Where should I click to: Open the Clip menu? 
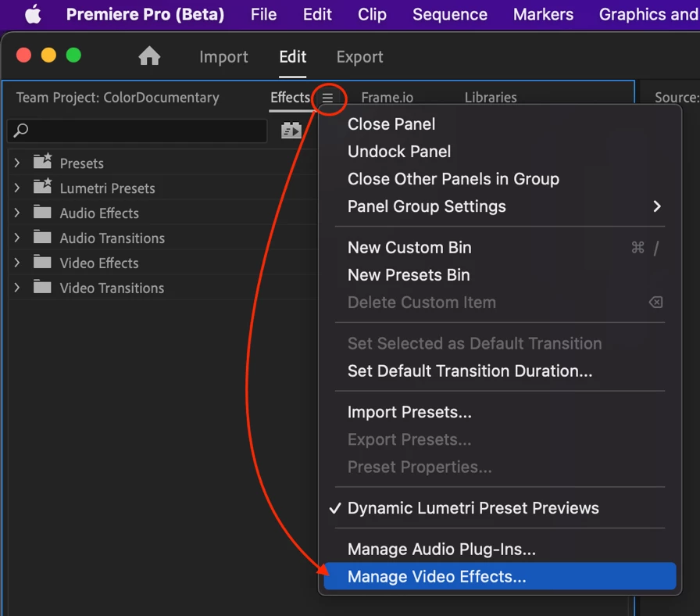click(372, 14)
